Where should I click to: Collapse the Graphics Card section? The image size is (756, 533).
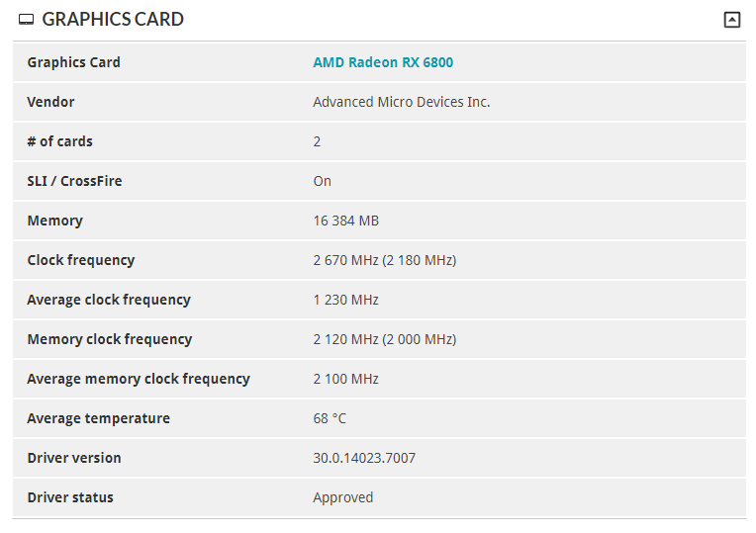pyautogui.click(x=731, y=20)
